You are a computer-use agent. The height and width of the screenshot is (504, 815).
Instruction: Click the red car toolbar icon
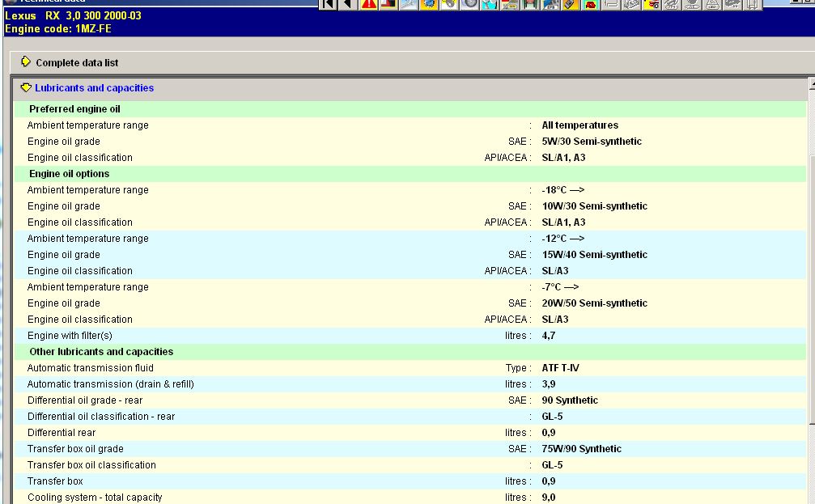[x=591, y=4]
